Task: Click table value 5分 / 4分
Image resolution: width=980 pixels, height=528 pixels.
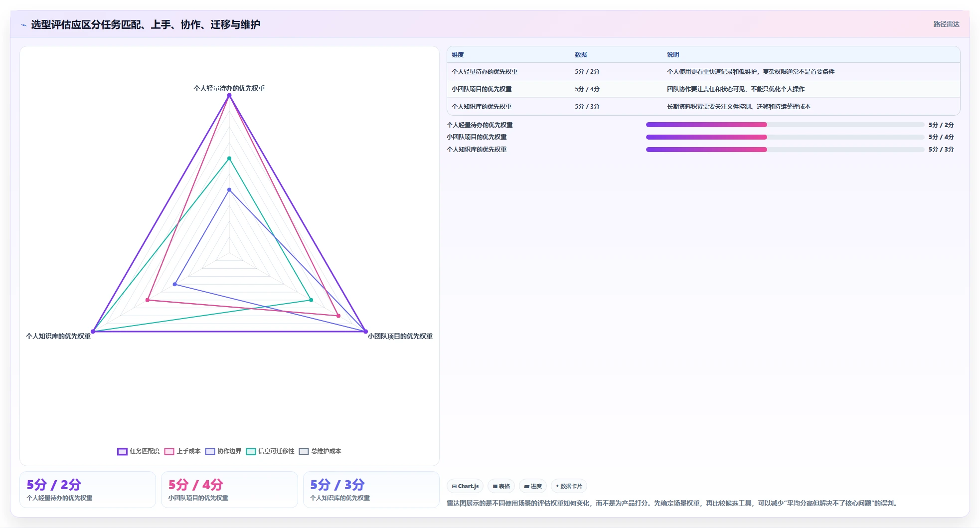Action: point(587,89)
